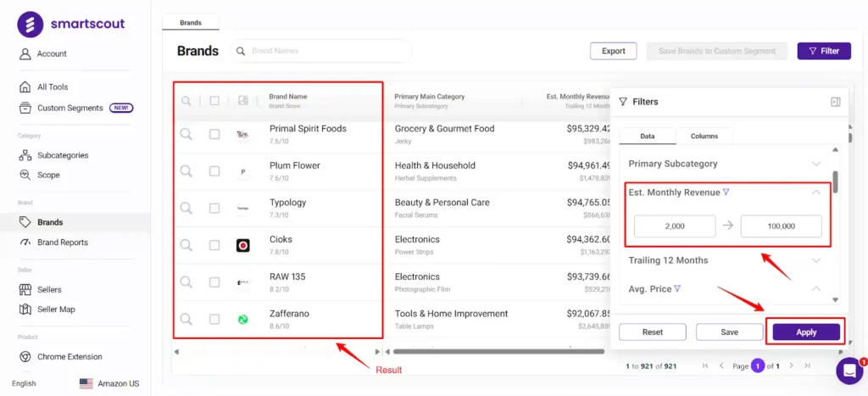Click the Primary Main Category column header
Viewport: 868px width, 396px height.
coord(430,97)
